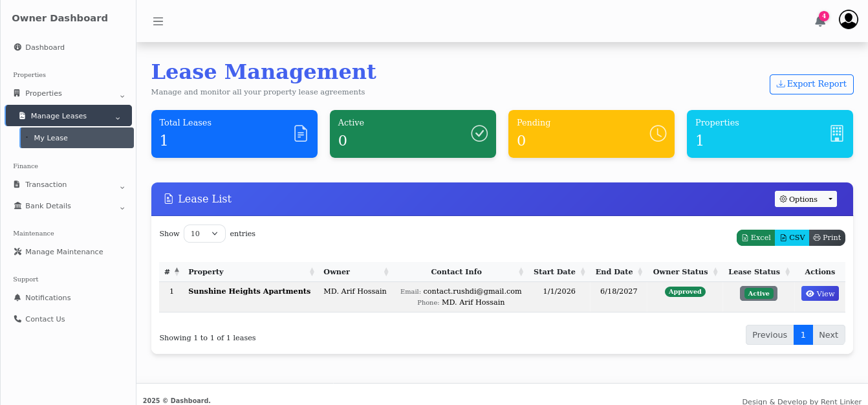This screenshot has height=405, width=868.
Task: Go to page 1 in pagination
Action: 803,334
